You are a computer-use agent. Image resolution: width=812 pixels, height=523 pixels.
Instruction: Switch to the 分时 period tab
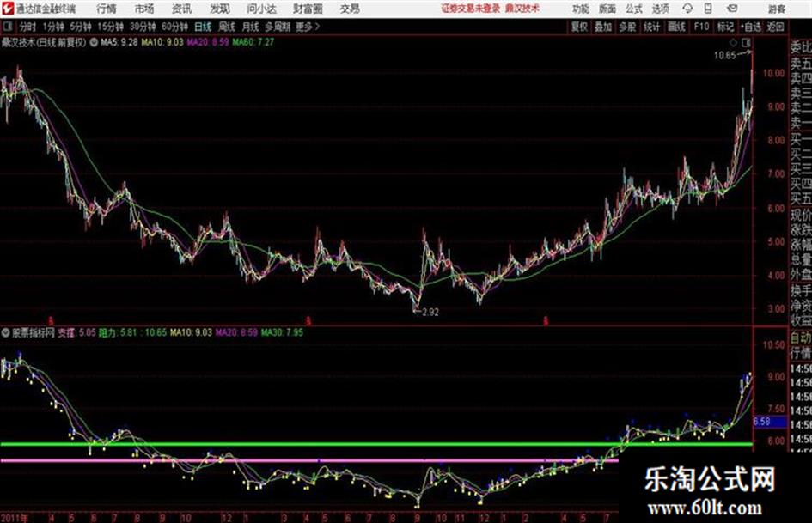28,27
